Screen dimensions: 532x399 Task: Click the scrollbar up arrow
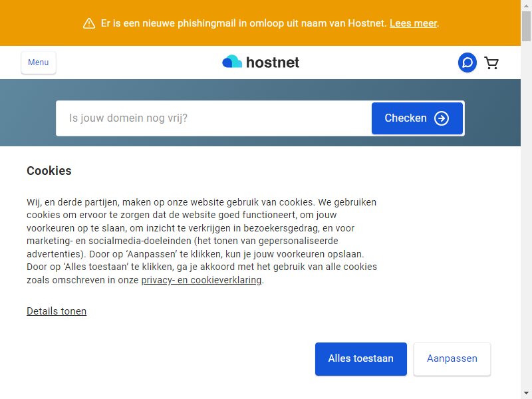[x=526, y=5]
